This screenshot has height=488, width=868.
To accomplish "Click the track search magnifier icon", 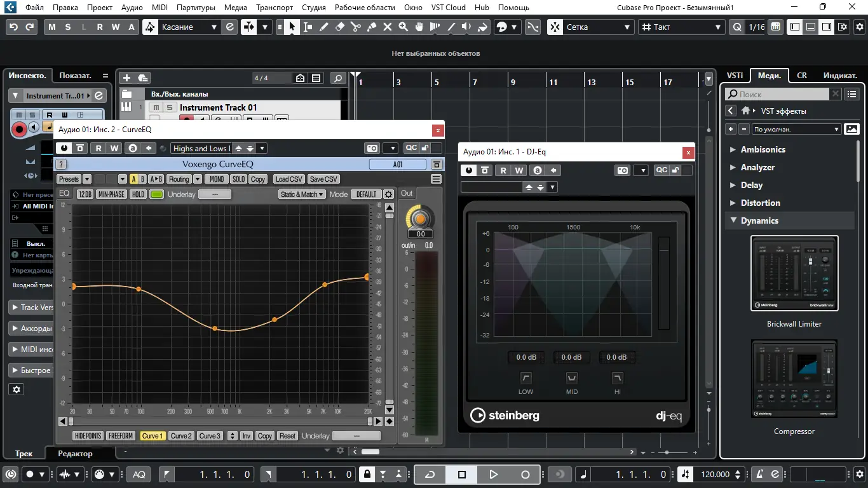I will point(339,78).
